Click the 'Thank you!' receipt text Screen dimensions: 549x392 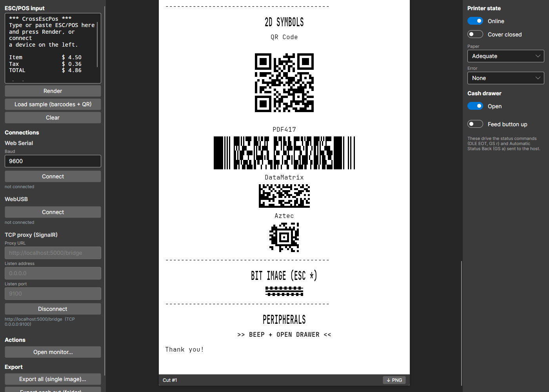(185, 350)
